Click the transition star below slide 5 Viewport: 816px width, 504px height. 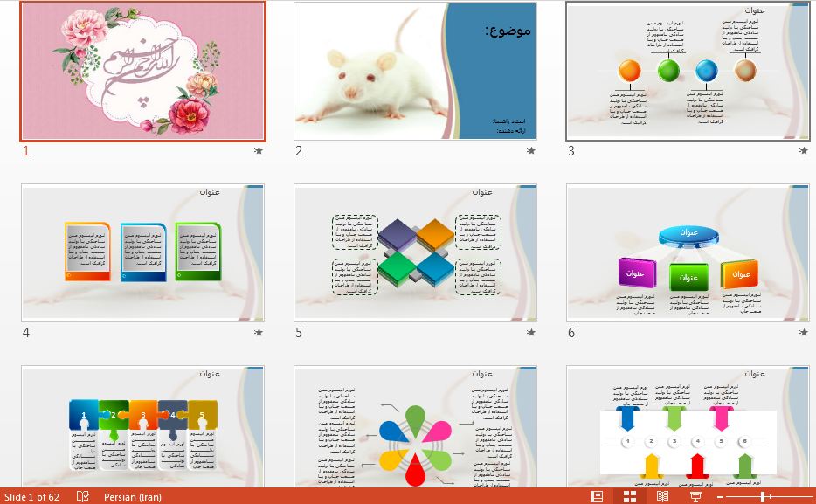coord(530,333)
